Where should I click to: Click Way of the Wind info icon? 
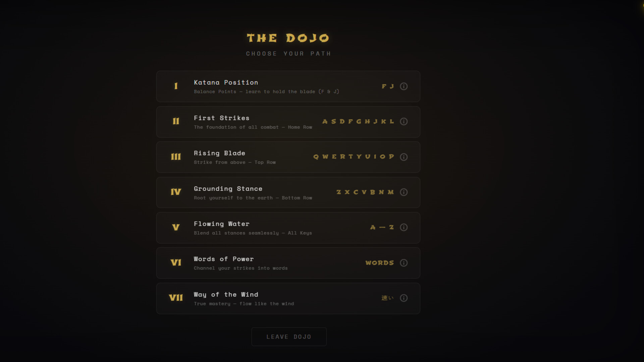tap(404, 298)
